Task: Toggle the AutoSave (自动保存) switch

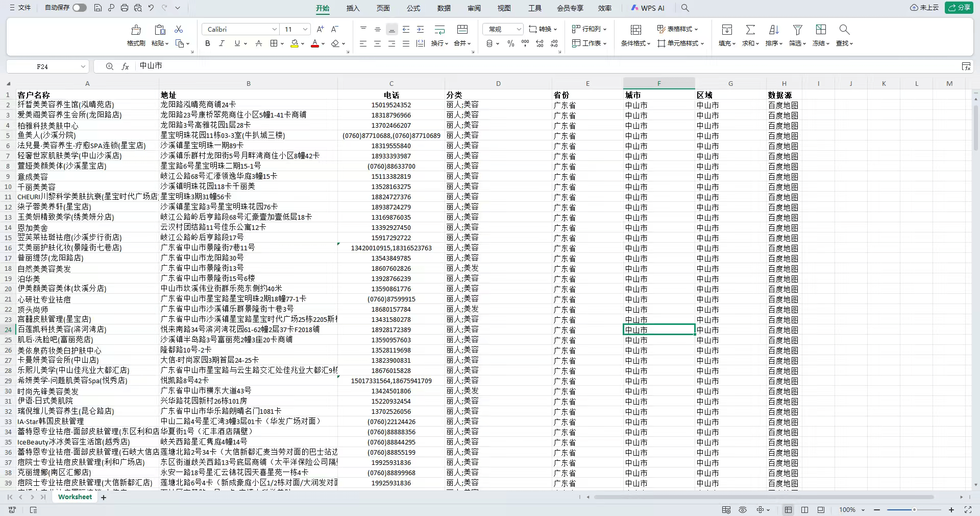Action: coord(79,8)
